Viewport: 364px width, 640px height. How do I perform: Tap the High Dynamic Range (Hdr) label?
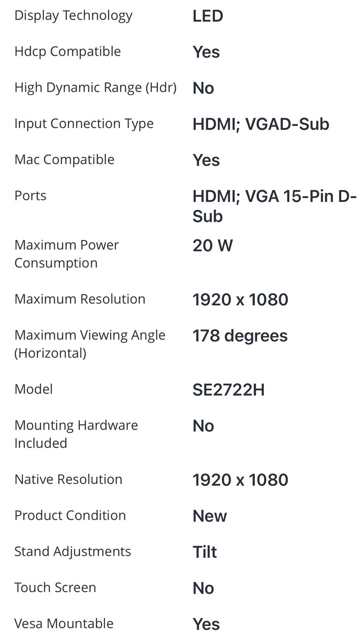(95, 88)
